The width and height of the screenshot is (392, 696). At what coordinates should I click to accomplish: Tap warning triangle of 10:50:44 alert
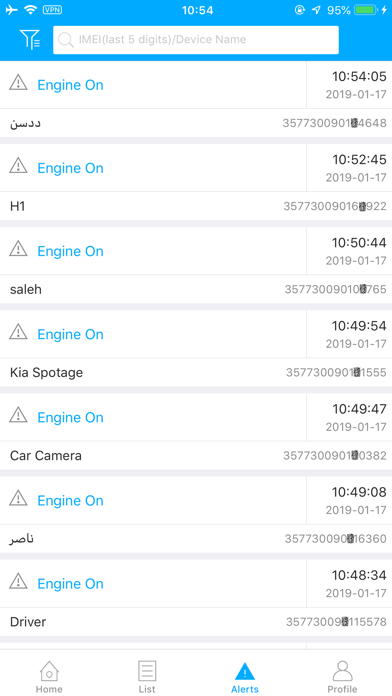[x=18, y=249]
